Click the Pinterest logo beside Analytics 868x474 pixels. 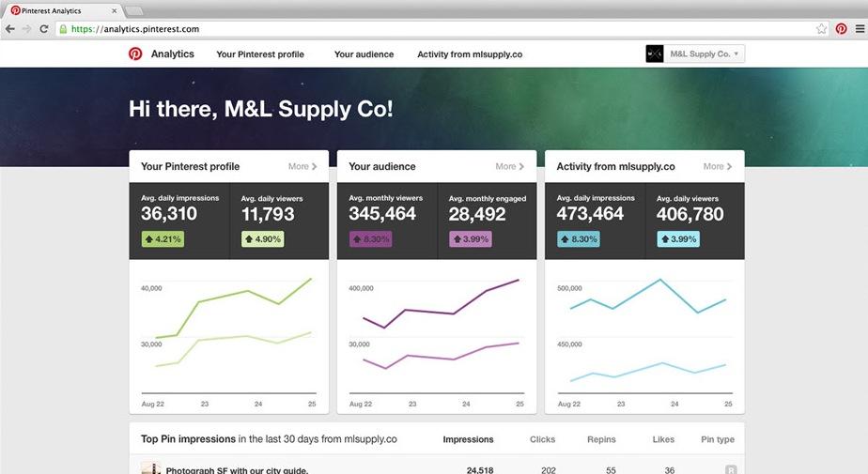pyautogui.click(x=135, y=54)
